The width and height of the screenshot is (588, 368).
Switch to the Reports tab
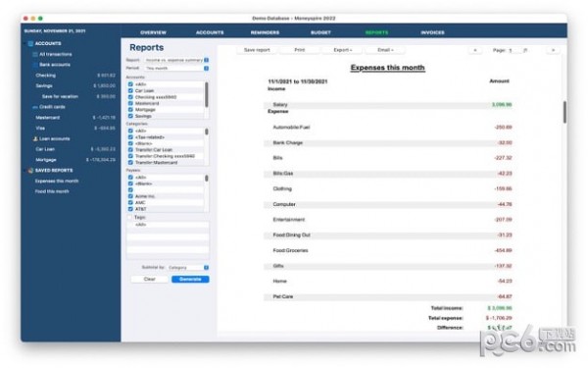point(376,32)
